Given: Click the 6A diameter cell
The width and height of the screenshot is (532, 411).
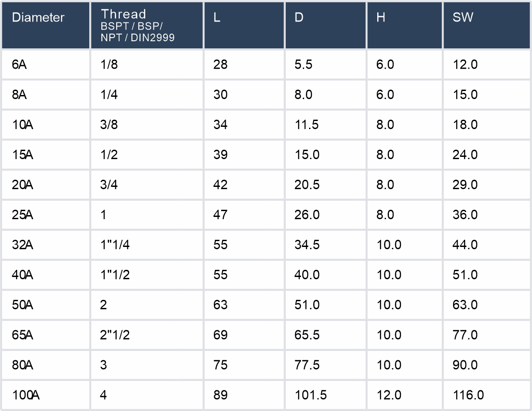Looking at the screenshot, I should tap(19, 65).
